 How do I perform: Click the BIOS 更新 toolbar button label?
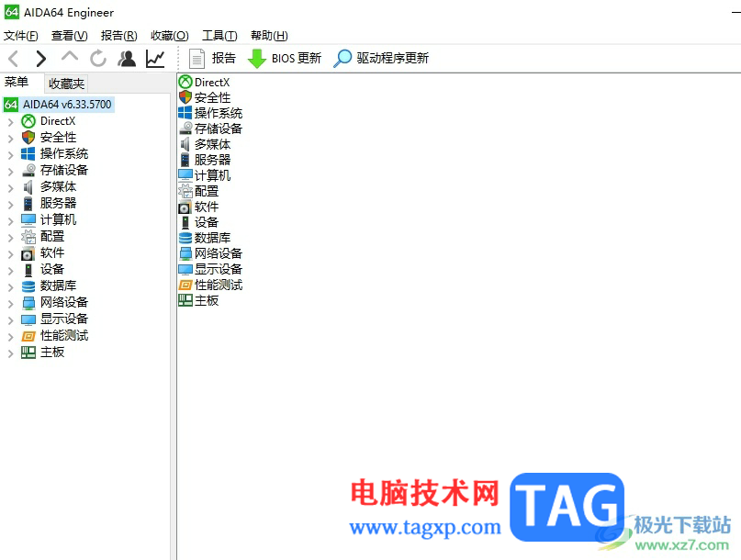coord(297,58)
